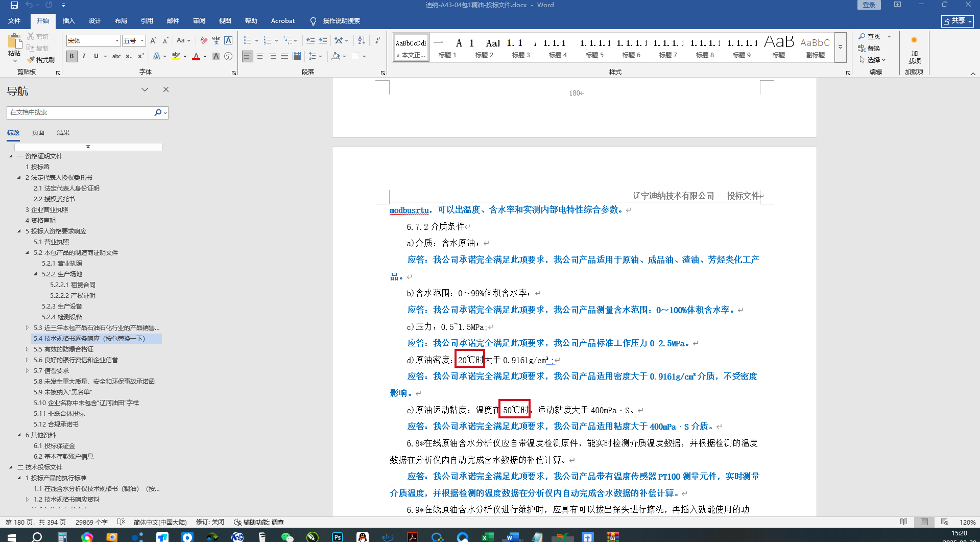
Task: Toggle show/hide paragraph marks
Action: [377, 40]
